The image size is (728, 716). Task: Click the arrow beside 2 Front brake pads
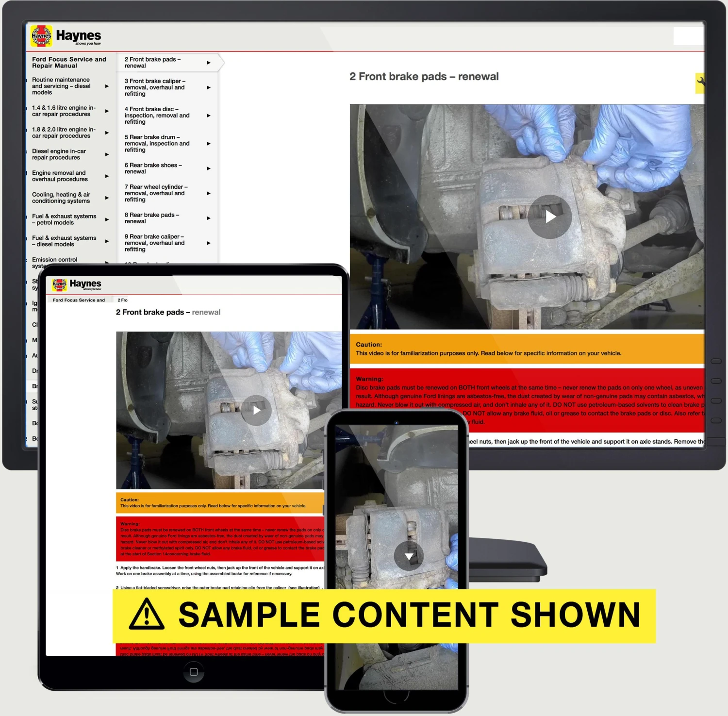click(x=209, y=63)
